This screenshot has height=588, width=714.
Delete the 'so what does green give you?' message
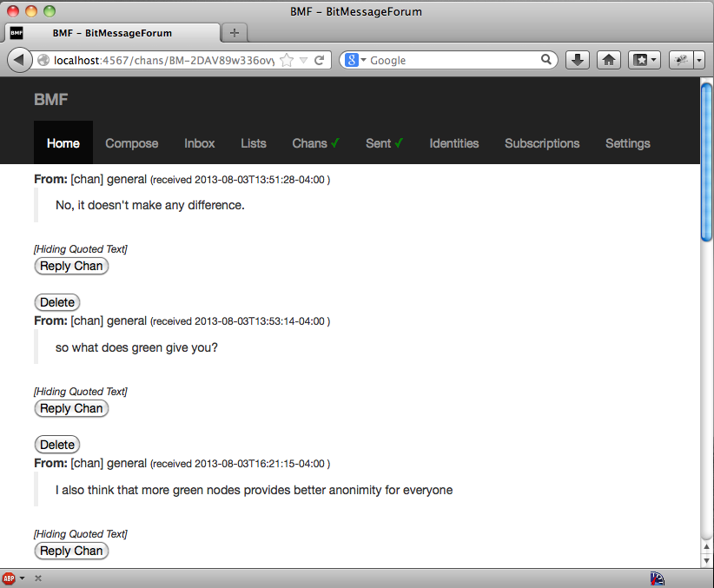(57, 445)
